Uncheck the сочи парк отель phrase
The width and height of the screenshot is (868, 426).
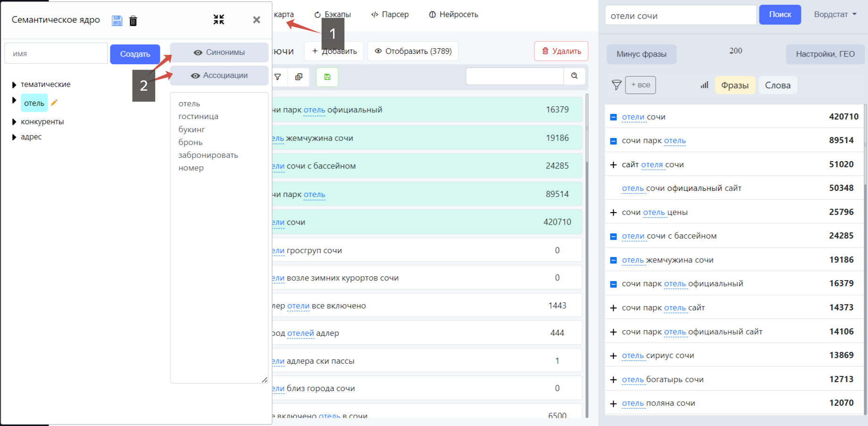pos(613,141)
